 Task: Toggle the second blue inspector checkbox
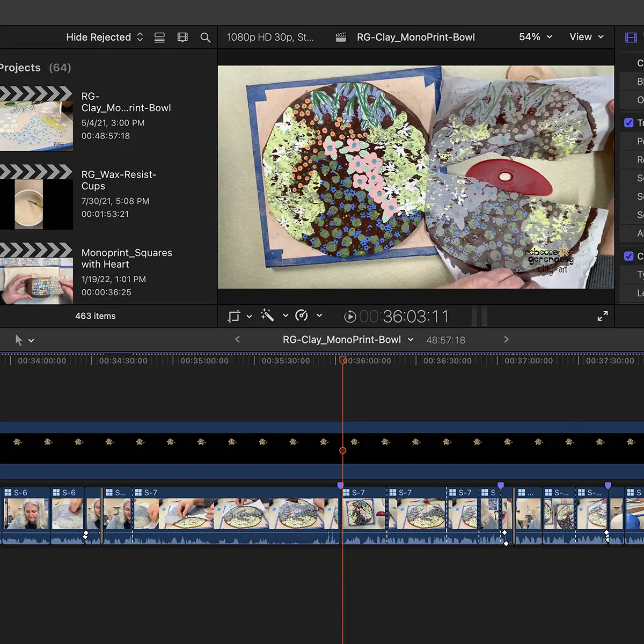(x=629, y=256)
